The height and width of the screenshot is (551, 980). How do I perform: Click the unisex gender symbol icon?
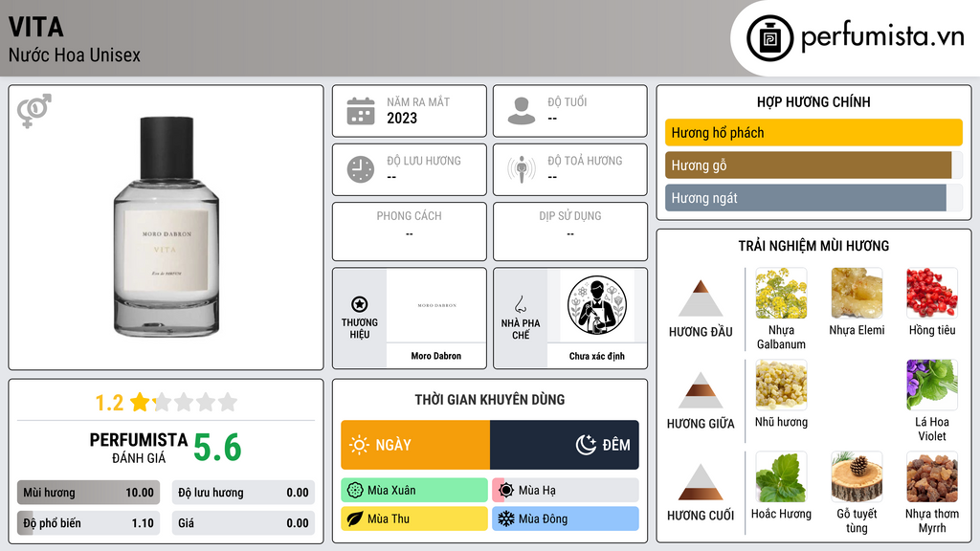(34, 111)
